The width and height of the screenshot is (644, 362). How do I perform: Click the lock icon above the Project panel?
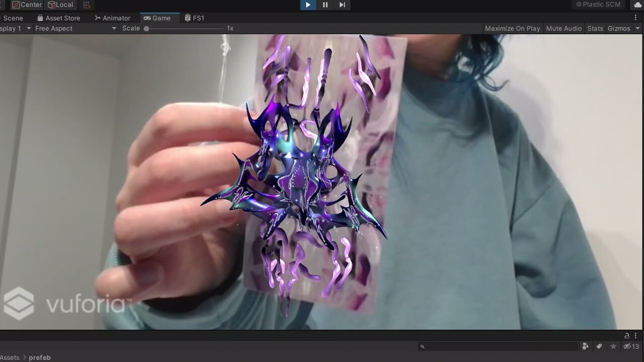click(x=627, y=335)
